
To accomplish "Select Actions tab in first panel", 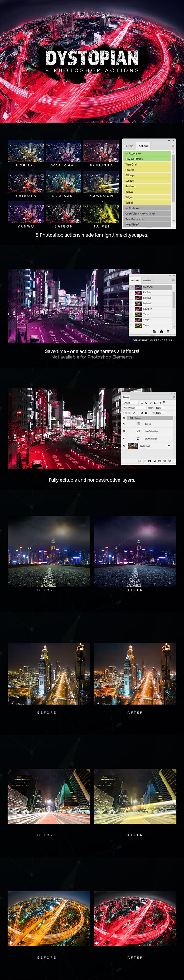I will click(143, 146).
